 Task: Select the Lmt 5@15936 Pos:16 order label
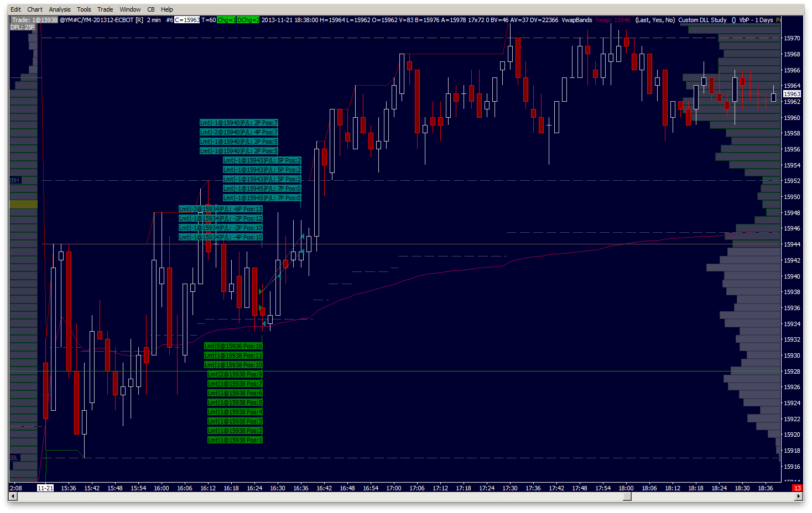tap(233, 346)
